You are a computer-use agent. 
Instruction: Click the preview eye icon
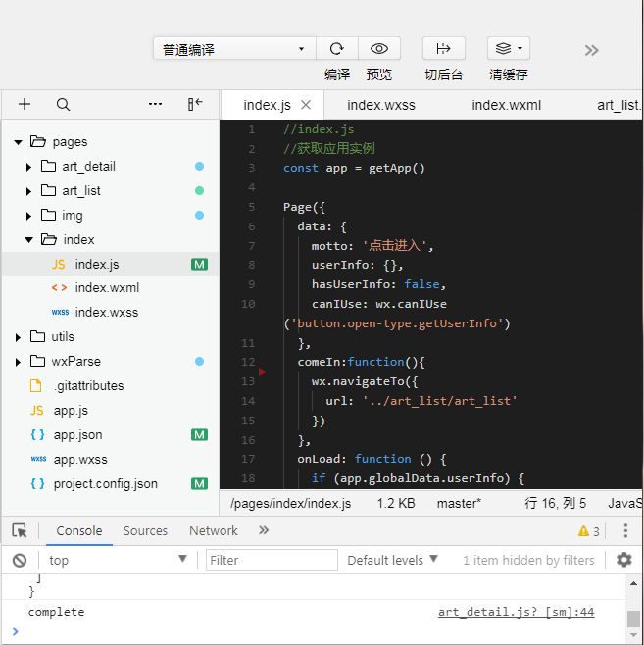(378, 49)
